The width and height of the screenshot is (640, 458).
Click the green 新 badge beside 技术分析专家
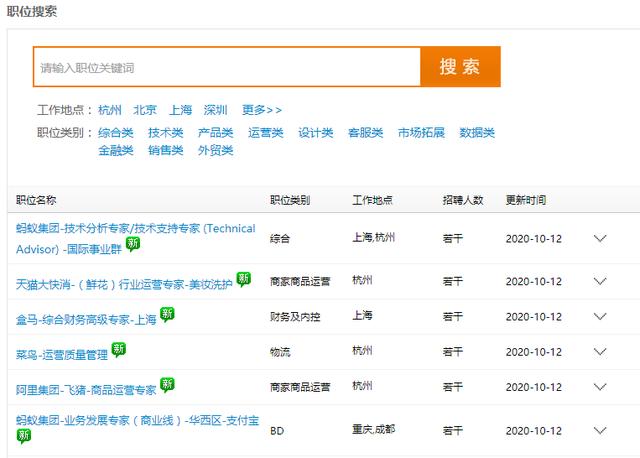tap(133, 244)
